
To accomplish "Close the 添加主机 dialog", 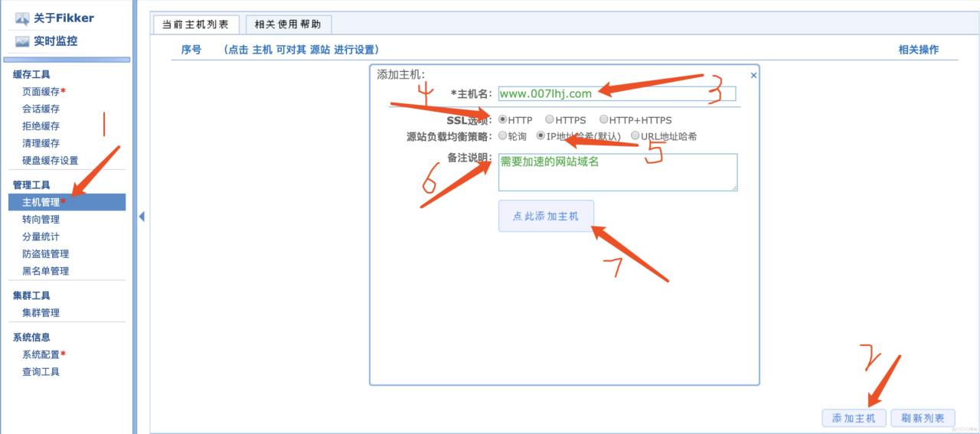I will (753, 75).
